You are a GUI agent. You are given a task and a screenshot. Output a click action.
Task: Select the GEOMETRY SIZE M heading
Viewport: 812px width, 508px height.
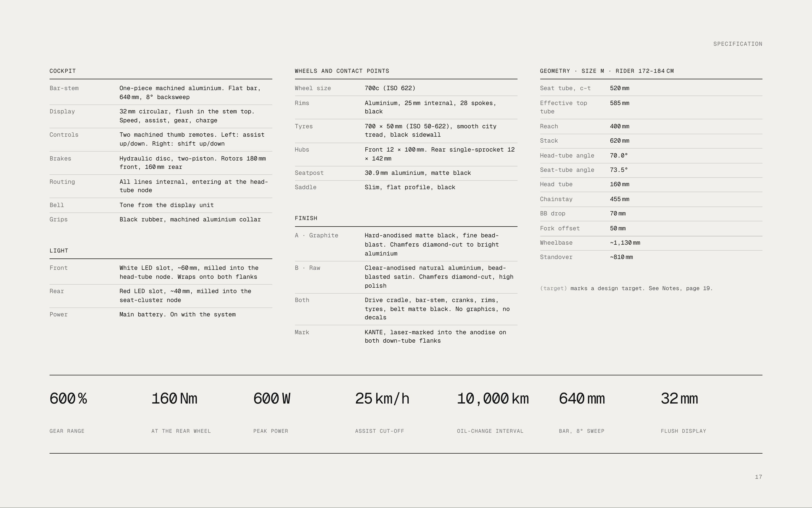point(607,71)
